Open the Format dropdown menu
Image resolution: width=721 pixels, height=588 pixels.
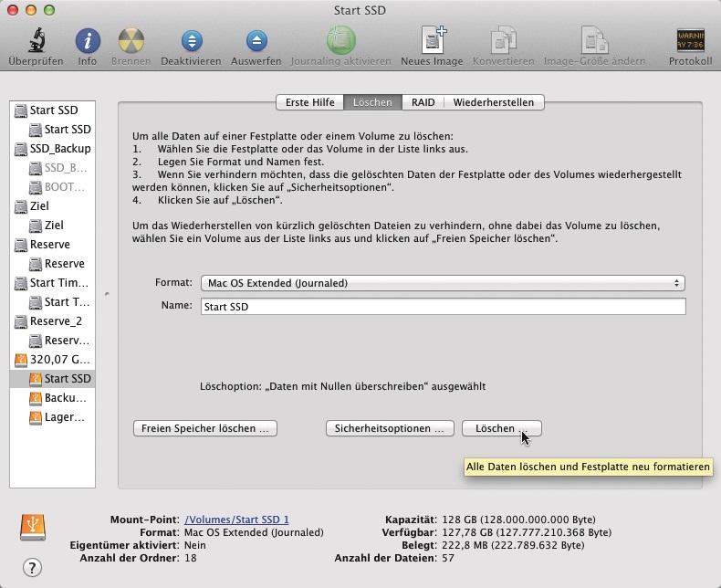[x=443, y=283]
